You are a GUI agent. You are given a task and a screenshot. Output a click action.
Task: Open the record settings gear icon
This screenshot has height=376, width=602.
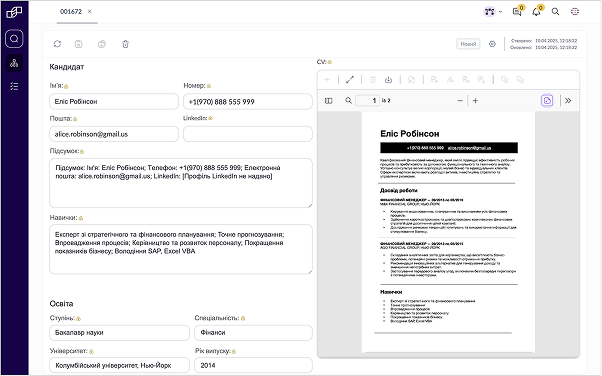coord(492,44)
